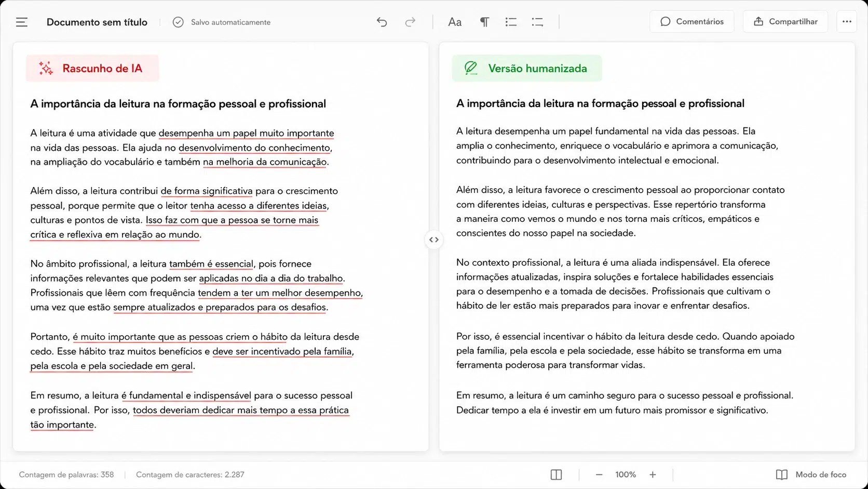The image size is (868, 489).
Task: Click underlined 'sempre atualizados e preparados para os desafios'
Action: pyautogui.click(x=220, y=307)
